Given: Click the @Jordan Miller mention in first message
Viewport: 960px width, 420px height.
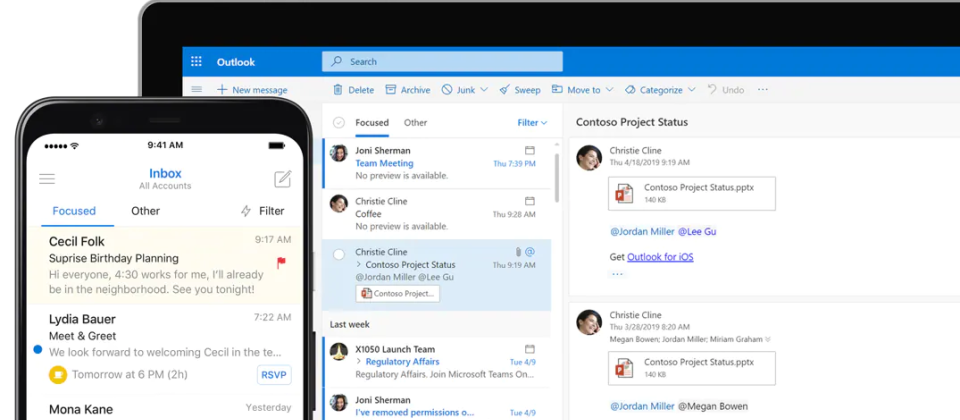Looking at the screenshot, I should tap(642, 232).
